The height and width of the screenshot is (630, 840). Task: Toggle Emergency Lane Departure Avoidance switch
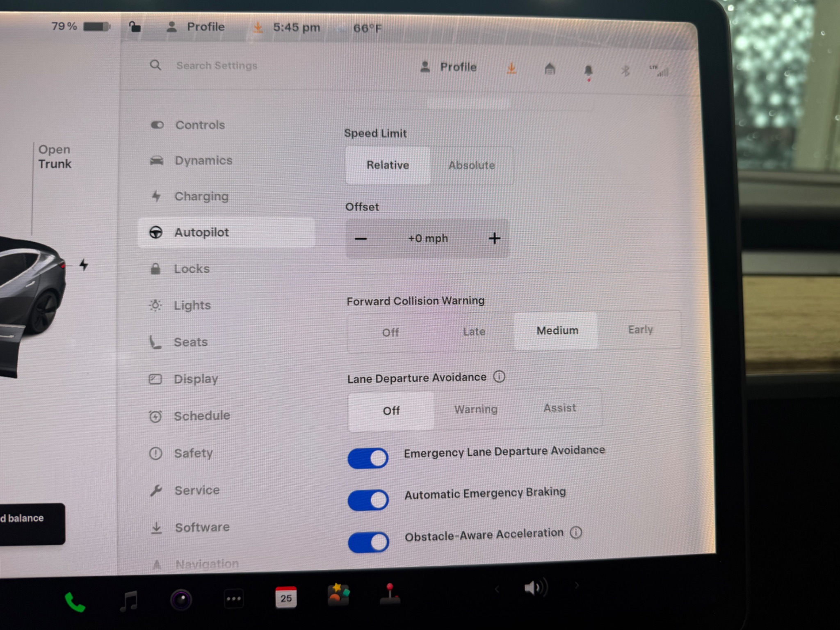(368, 458)
